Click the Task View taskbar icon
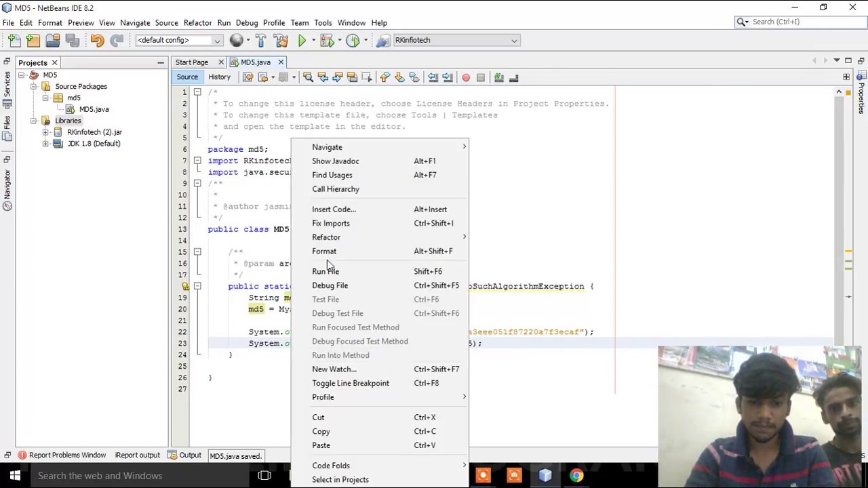868x488 pixels. (264, 476)
